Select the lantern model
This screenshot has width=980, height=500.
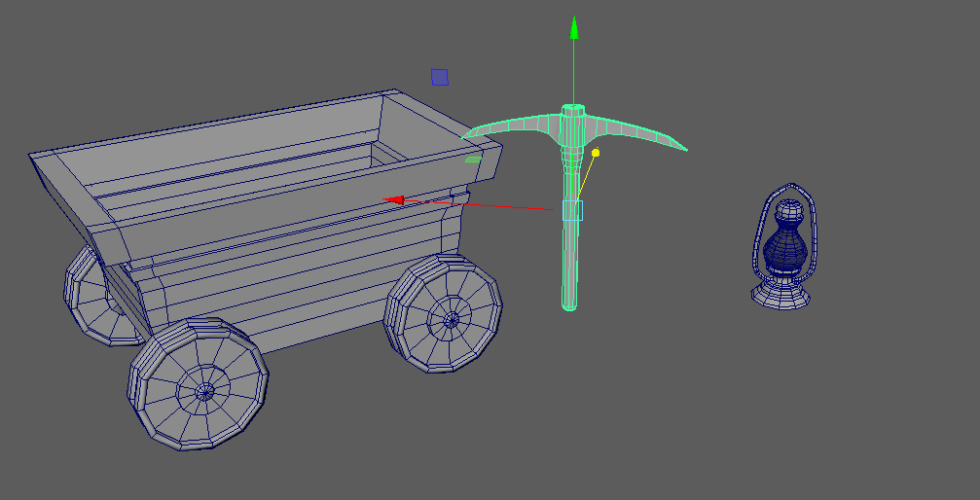(x=783, y=246)
